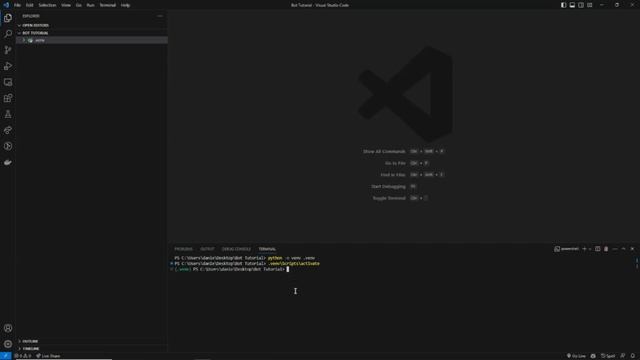Start Live Share from status bar
Screen dimensions: 640x360
click(x=48, y=356)
